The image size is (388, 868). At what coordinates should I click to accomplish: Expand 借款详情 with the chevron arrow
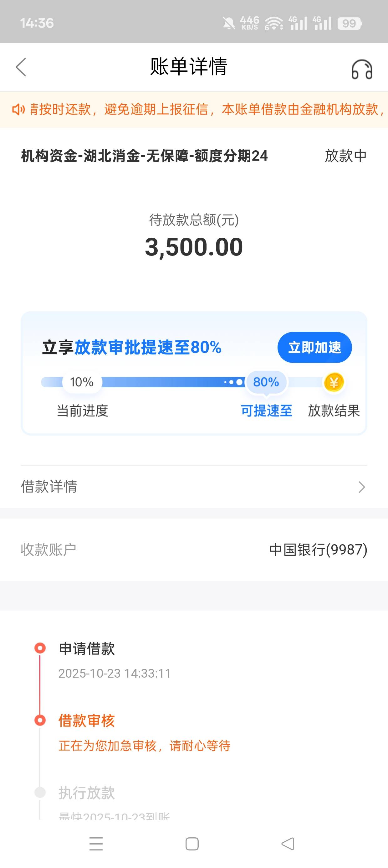(x=362, y=487)
